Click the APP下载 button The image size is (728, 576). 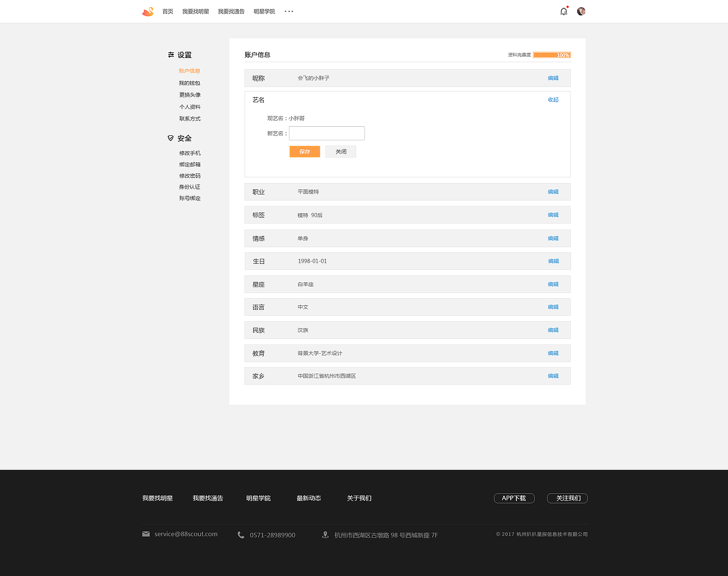click(514, 498)
